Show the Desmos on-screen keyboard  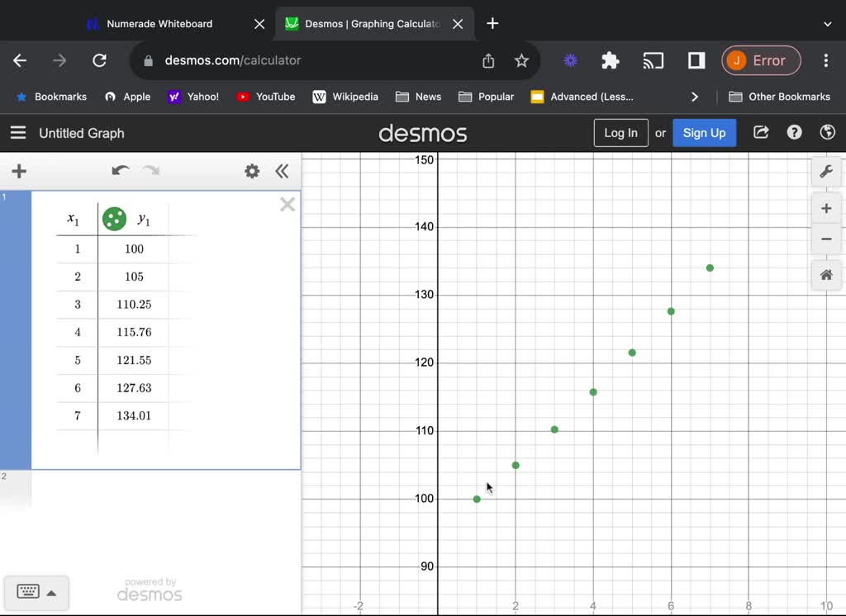(x=28, y=592)
